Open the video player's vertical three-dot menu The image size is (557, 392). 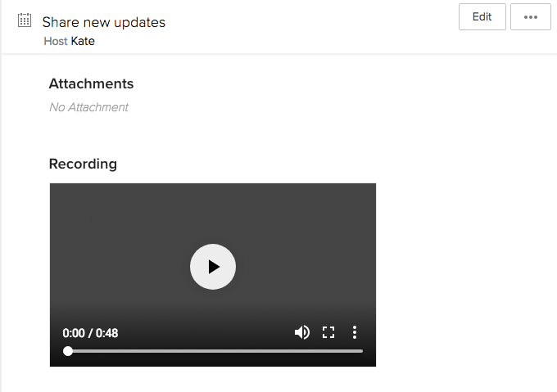click(x=354, y=332)
